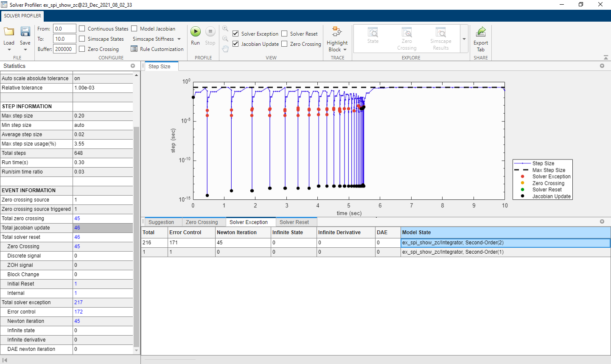611x364 pixels.
Task: Expand the Explore gallery dropdown arrow
Action: pyautogui.click(x=464, y=39)
